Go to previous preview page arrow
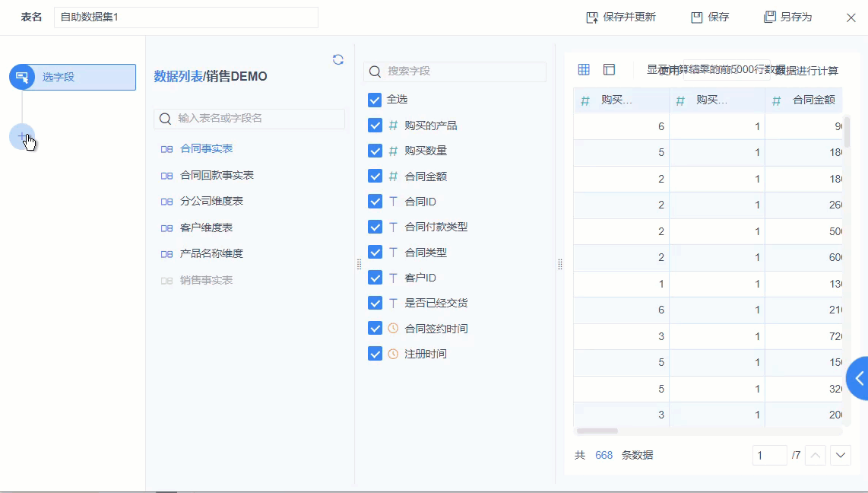Image resolution: width=868 pixels, height=493 pixels. click(x=816, y=455)
